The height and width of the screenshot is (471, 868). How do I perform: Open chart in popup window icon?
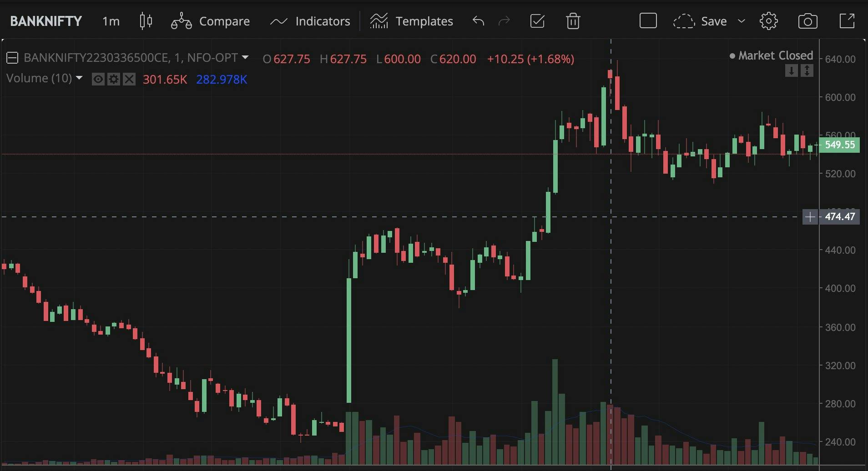(x=847, y=21)
